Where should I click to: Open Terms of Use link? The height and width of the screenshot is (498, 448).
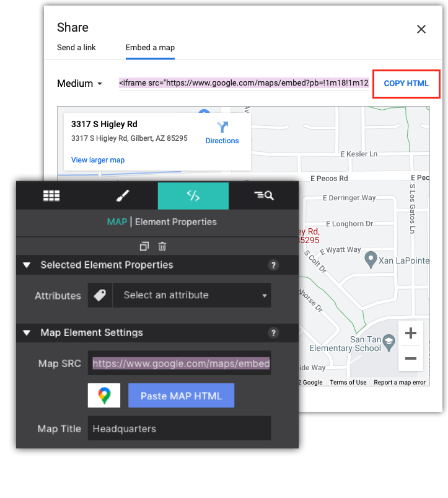tap(348, 383)
